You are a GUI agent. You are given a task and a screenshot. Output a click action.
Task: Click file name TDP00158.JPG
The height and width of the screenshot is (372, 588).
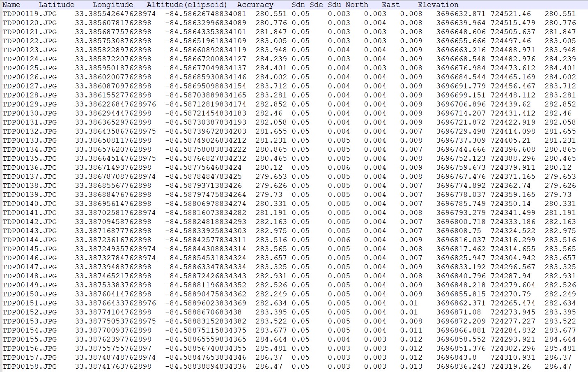click(30, 366)
